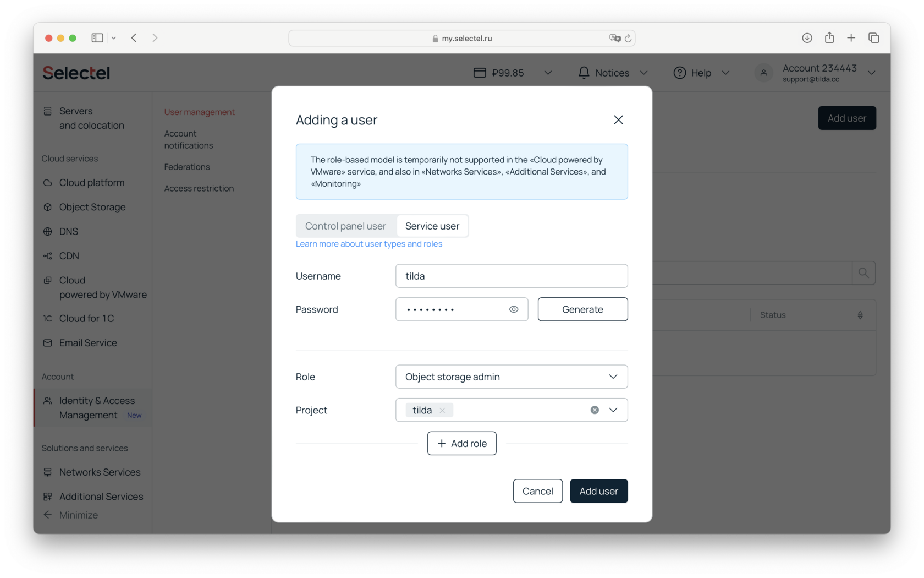
Task: Open Identity & Access Management
Action: click(x=96, y=408)
